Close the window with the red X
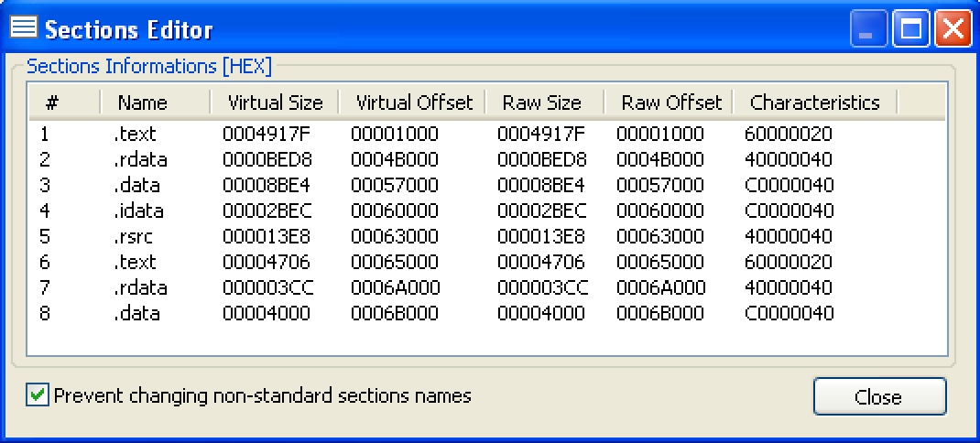This screenshot has width=980, height=443. [953, 29]
